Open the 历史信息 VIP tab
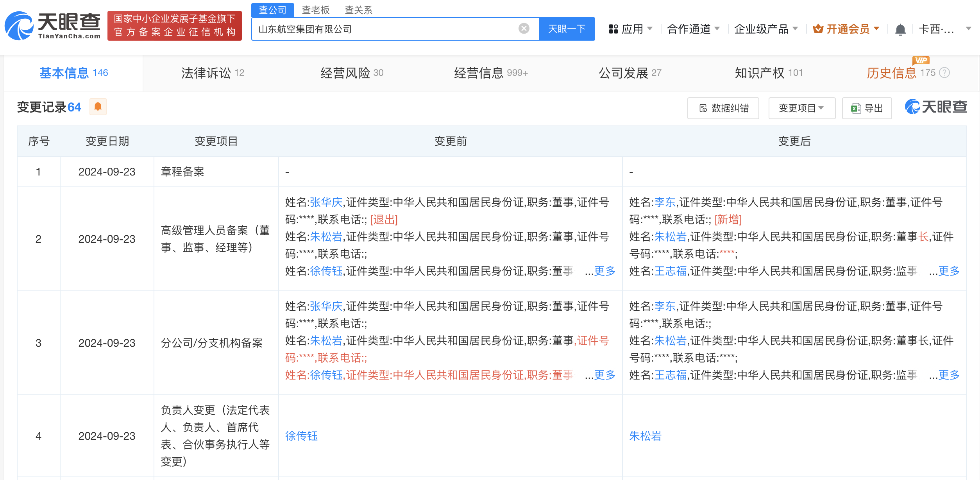 point(901,73)
